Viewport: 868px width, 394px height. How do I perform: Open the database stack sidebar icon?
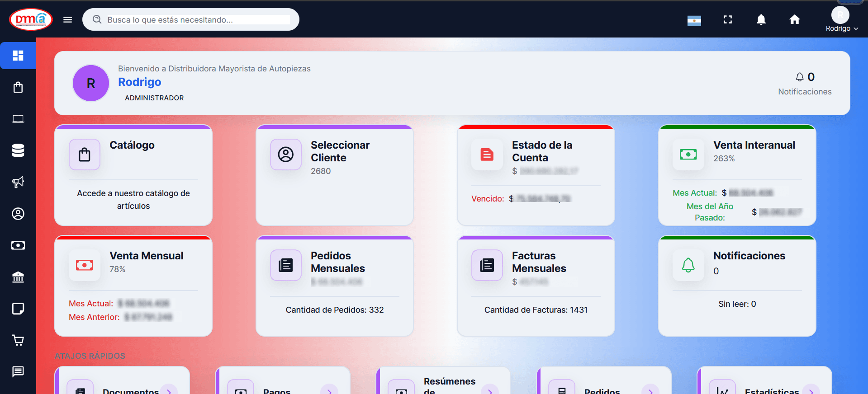point(18,150)
